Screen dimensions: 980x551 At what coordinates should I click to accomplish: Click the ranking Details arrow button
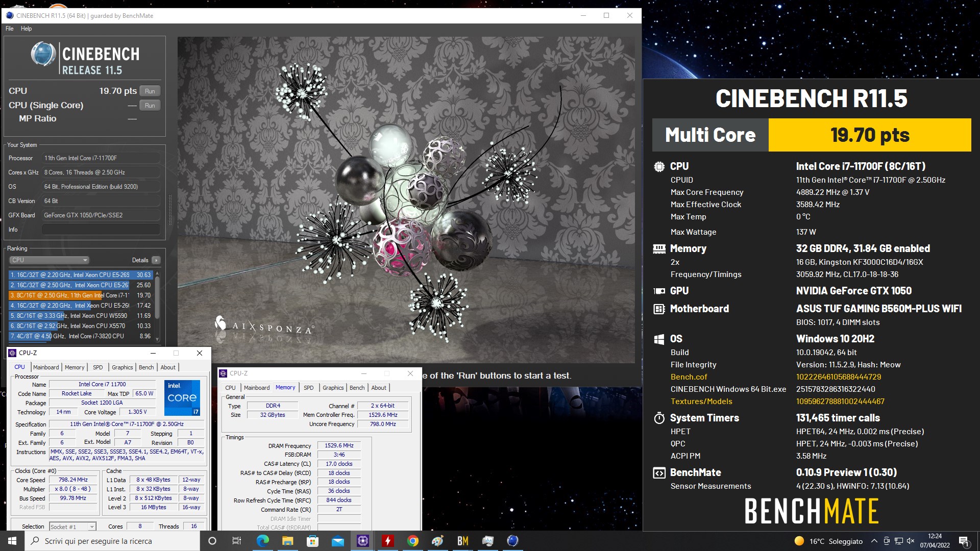(156, 260)
